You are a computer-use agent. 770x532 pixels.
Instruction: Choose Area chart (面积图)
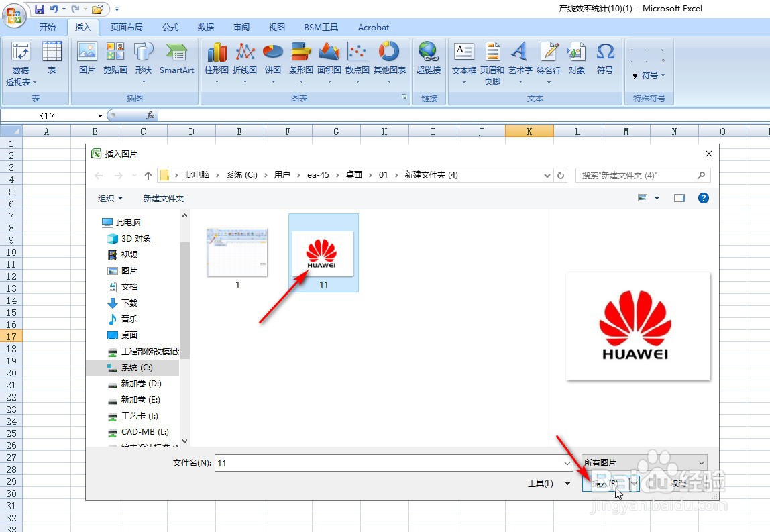[x=329, y=62]
